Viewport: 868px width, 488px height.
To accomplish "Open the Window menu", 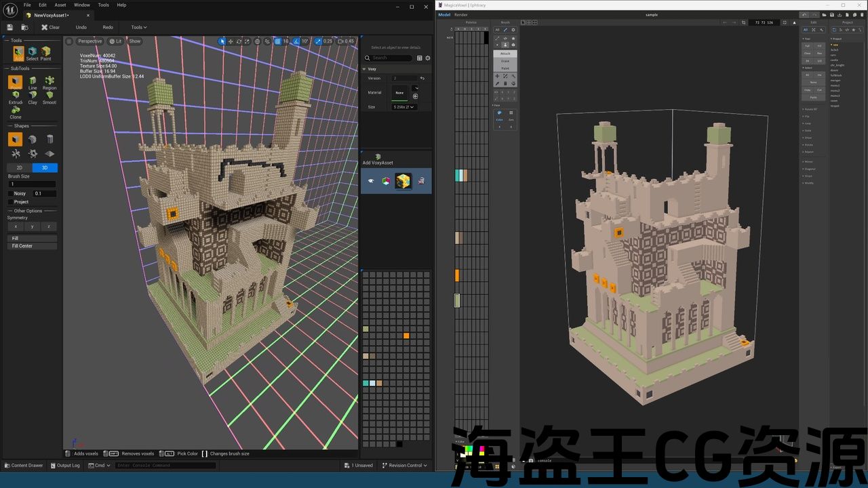I will coord(81,5).
